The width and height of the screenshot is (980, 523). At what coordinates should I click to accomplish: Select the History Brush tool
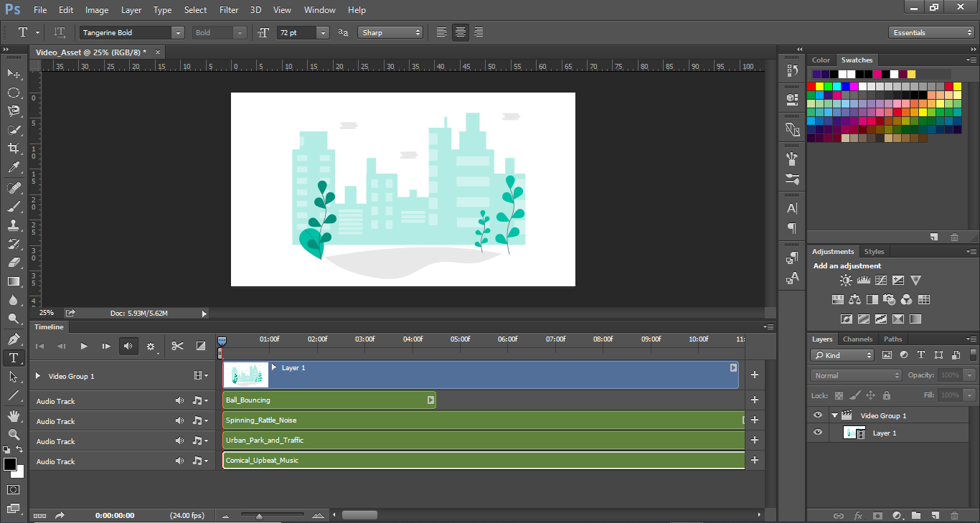[x=13, y=244]
